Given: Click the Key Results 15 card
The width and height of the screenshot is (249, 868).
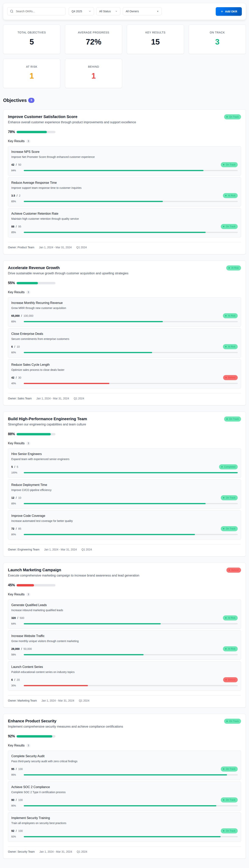Looking at the screenshot, I should point(155,39).
